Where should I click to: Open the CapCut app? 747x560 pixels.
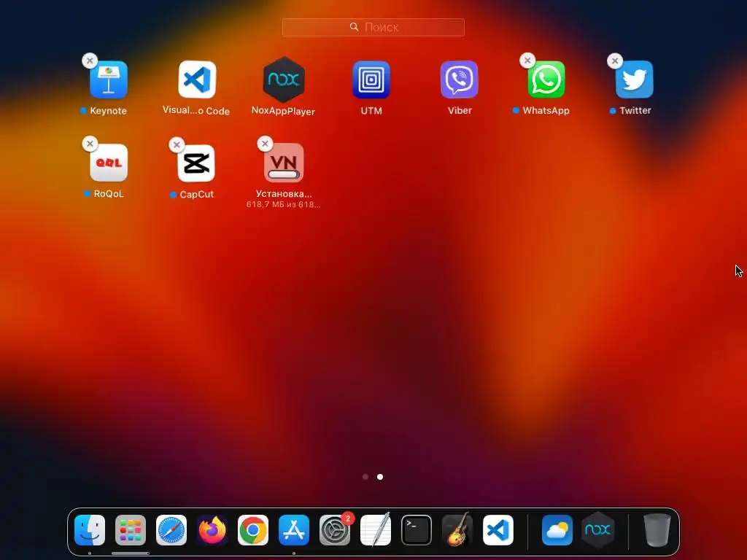point(196,163)
